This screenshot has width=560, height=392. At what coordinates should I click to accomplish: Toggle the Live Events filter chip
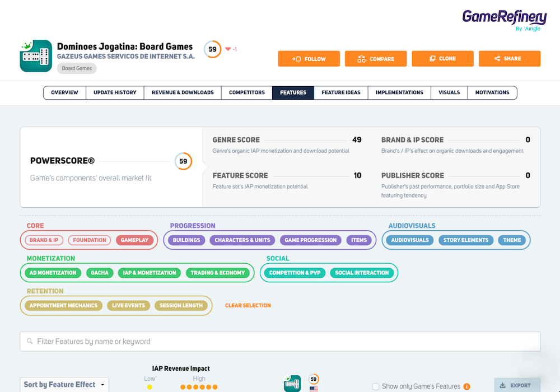[x=129, y=306]
